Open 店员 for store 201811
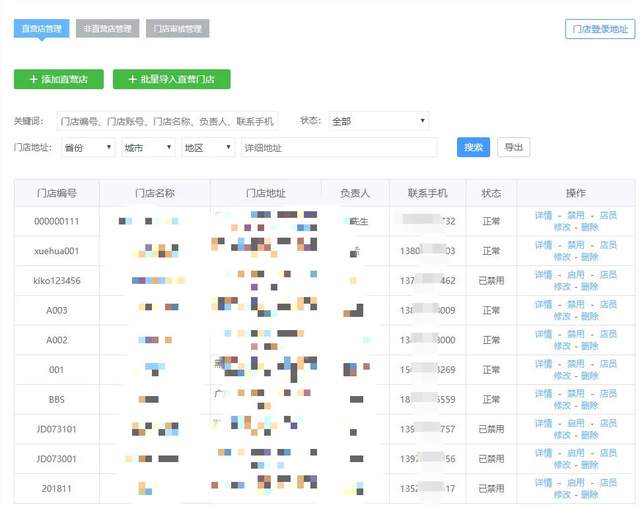Viewport: 640px width, 507px height. [608, 483]
